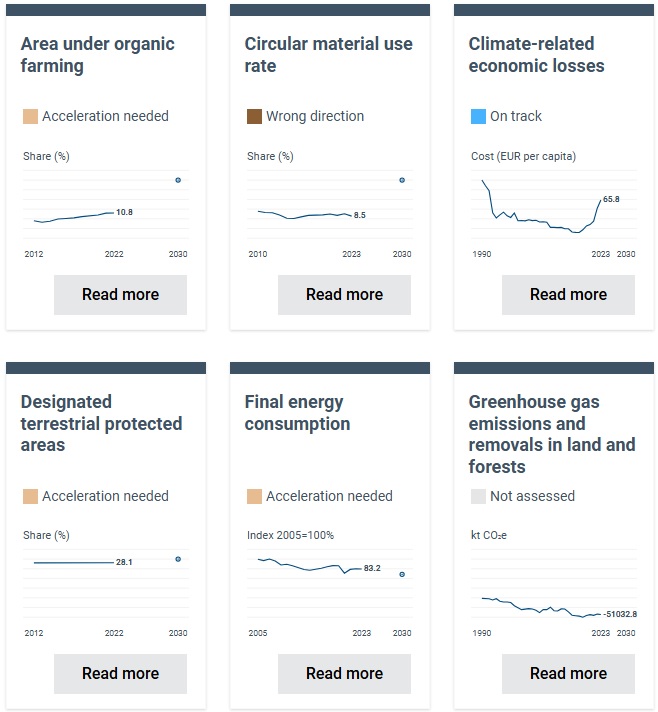The height and width of the screenshot is (712, 658).
Task: Click the 2030 target dot in final energy chart
Action: [402, 575]
